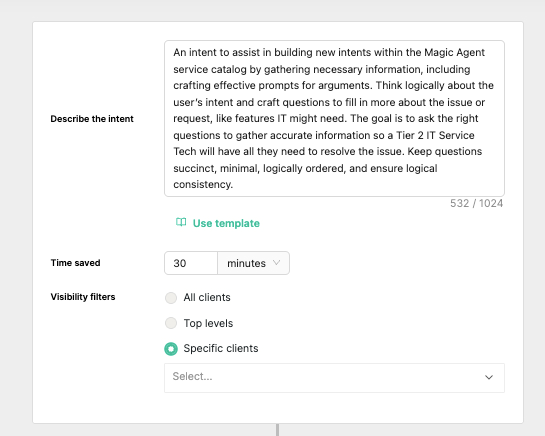Click the connector line below the card
Viewport: 545px width, 436px height.
[277, 430]
